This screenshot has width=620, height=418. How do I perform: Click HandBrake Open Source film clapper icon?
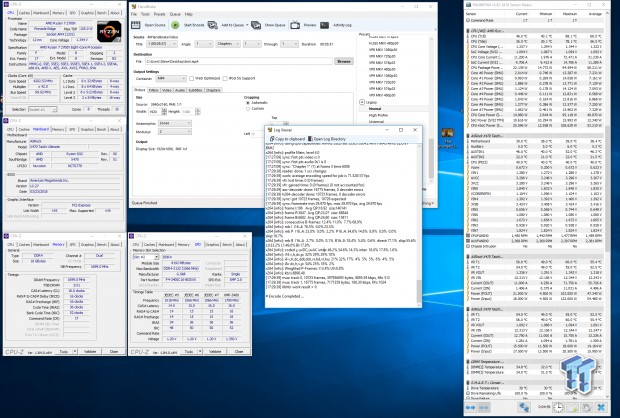(136, 25)
